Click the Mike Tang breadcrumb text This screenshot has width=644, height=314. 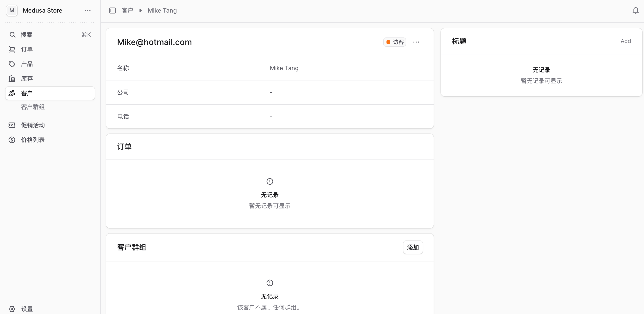pos(162,11)
